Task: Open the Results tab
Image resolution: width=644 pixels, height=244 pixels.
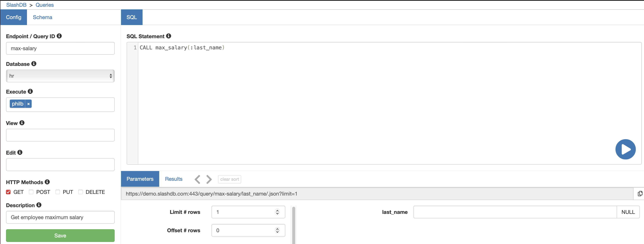Action: click(174, 179)
